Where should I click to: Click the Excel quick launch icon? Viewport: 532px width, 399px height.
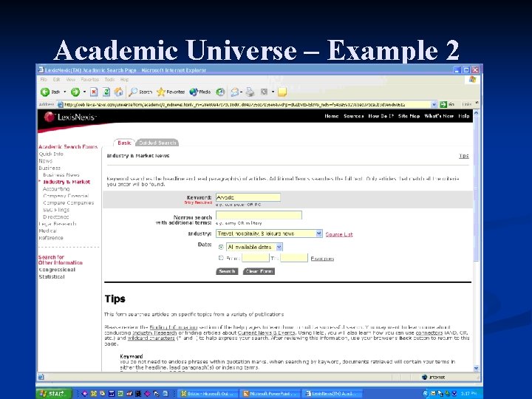click(x=120, y=394)
